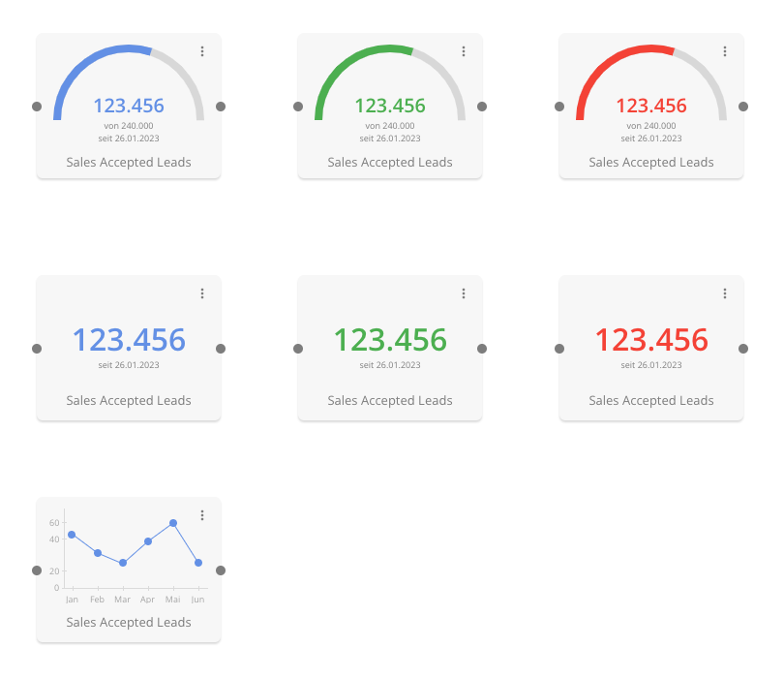The image size is (784, 678).
Task: Select left connector dot of blue gauge card
Action: (x=37, y=107)
